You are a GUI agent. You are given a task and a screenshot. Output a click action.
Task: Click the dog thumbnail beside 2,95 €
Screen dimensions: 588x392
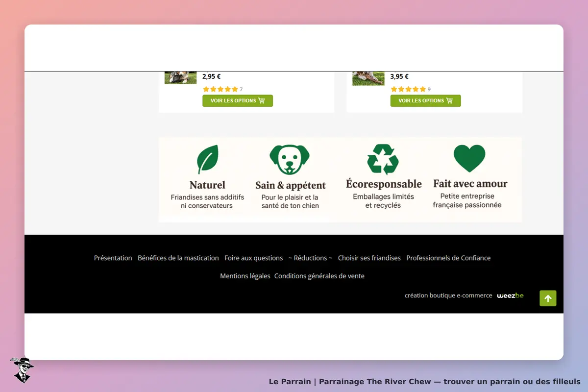pyautogui.click(x=180, y=78)
